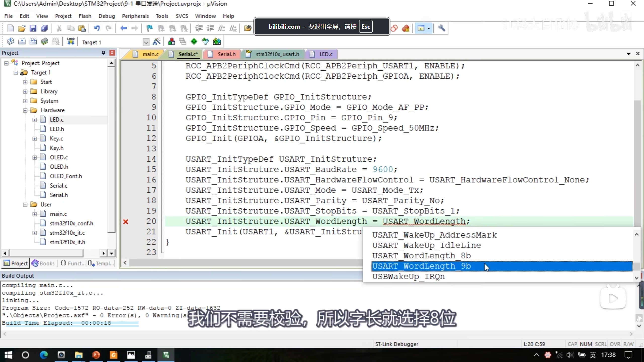This screenshot has height=362, width=644.
Task: Open the Target 1 dropdown arrow
Action: (x=146, y=42)
